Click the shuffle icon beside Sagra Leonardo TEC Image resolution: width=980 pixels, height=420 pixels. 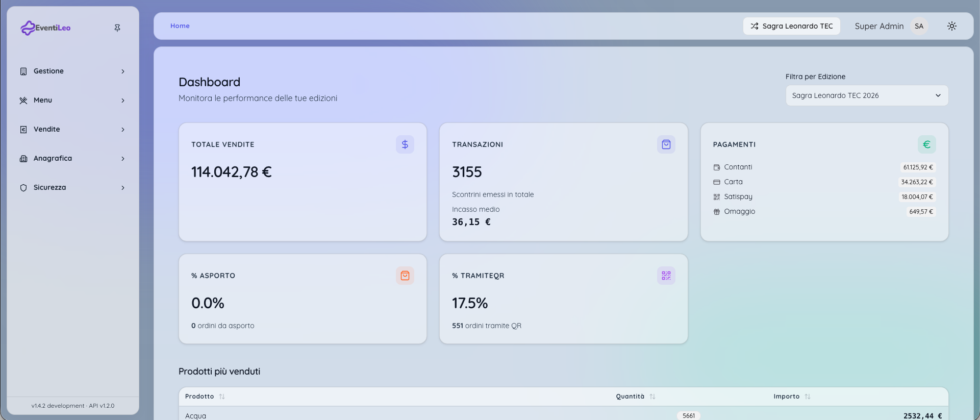point(755,26)
